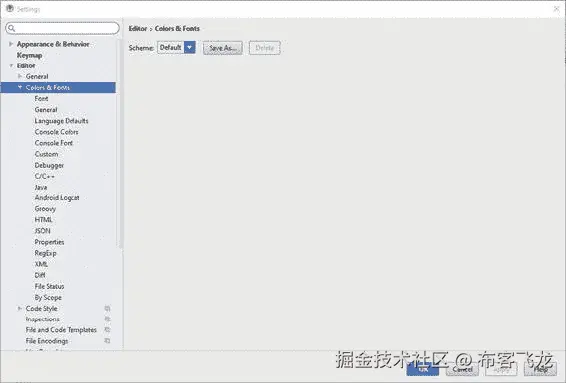Collapse the Colors & Fonts node arrow
The height and width of the screenshot is (383, 566).
[20, 87]
